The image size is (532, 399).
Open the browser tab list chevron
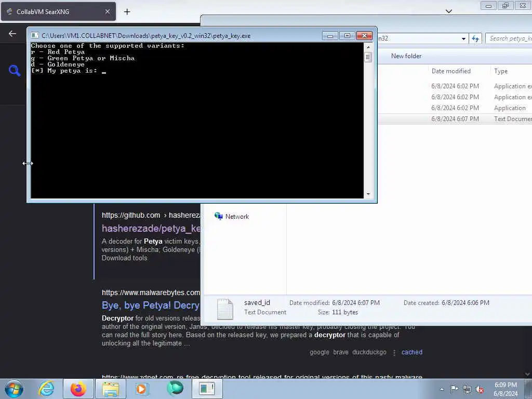pos(448,11)
